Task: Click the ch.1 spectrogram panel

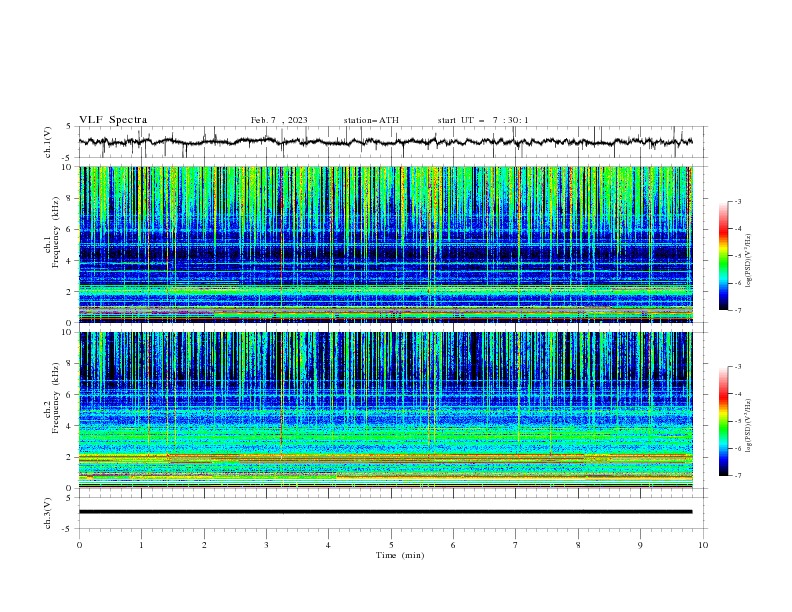Action: [x=385, y=244]
